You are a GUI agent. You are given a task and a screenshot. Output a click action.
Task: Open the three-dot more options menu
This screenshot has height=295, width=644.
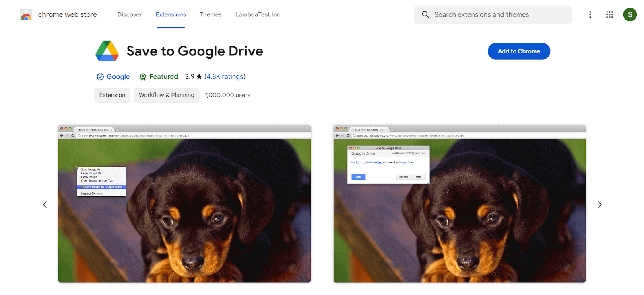(x=590, y=14)
